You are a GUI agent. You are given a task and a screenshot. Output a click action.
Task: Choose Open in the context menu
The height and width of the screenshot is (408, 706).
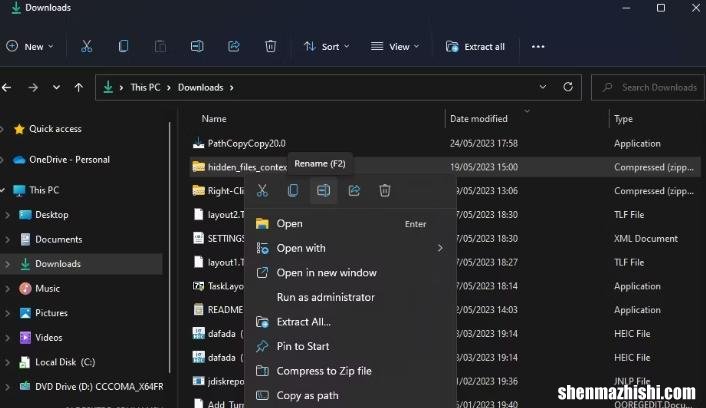click(350, 224)
